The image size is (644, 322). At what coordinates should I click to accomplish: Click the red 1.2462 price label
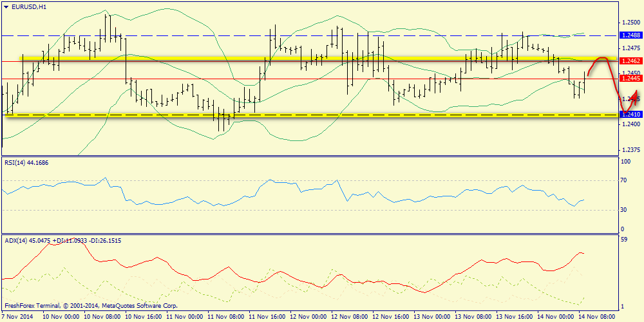coord(632,61)
